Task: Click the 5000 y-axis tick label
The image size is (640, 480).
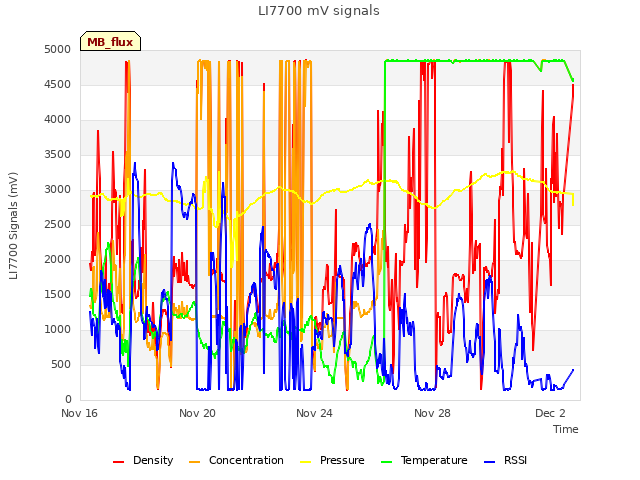Action: click(58, 49)
